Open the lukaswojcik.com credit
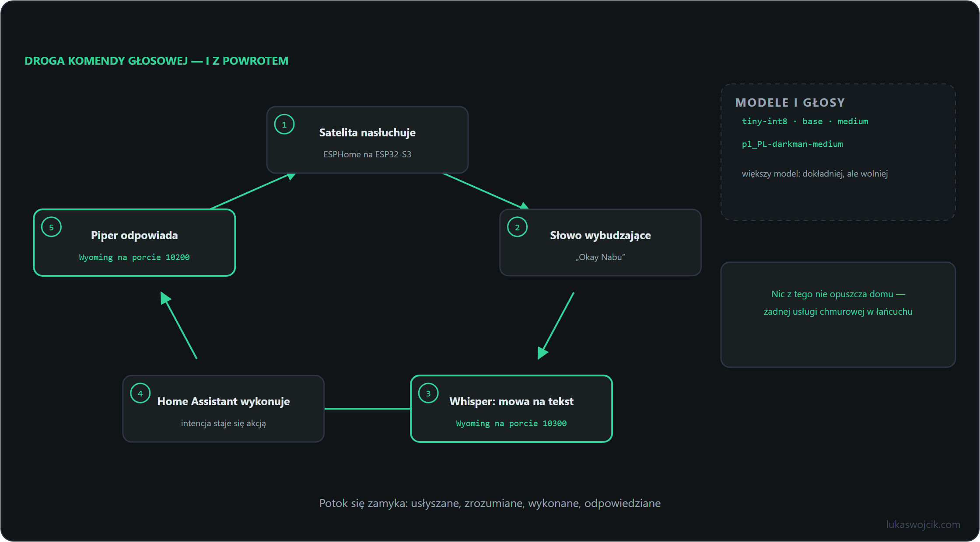 pos(923,525)
